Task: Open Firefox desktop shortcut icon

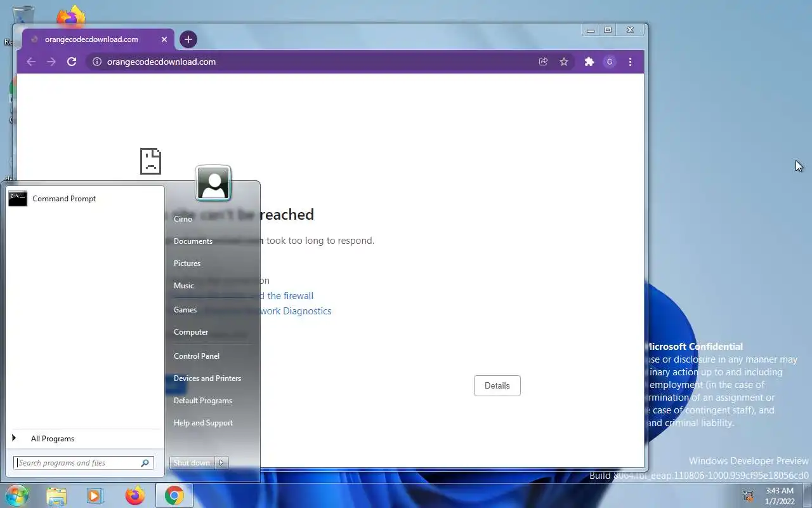Action: (70, 17)
